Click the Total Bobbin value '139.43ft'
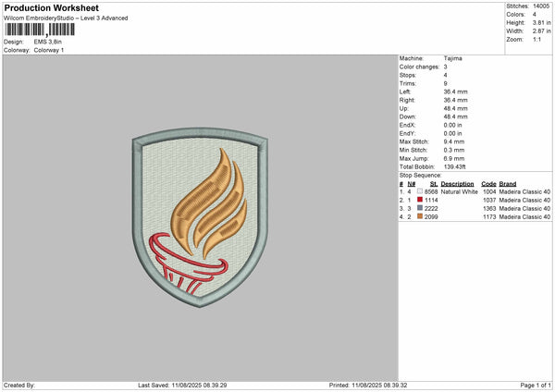The height and width of the screenshot is (392, 555). coord(455,167)
